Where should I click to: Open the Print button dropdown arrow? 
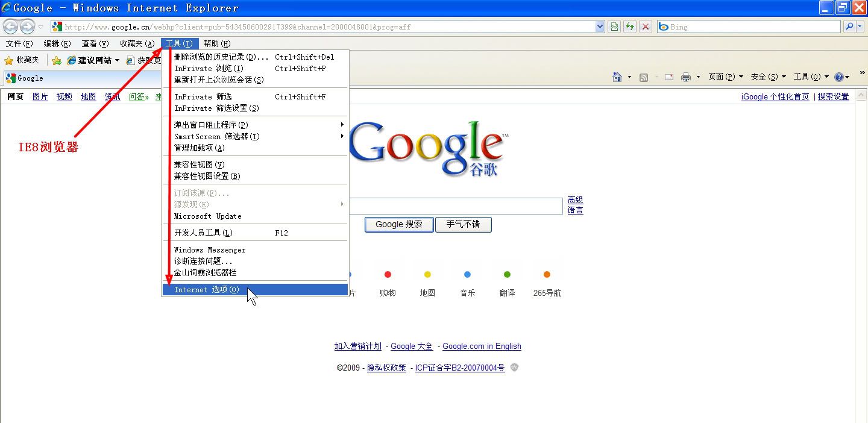click(698, 77)
